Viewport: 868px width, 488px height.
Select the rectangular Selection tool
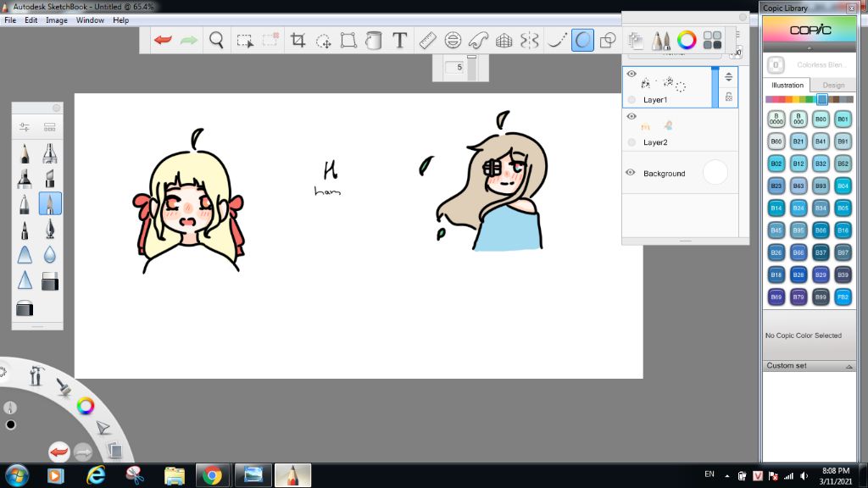(x=245, y=41)
